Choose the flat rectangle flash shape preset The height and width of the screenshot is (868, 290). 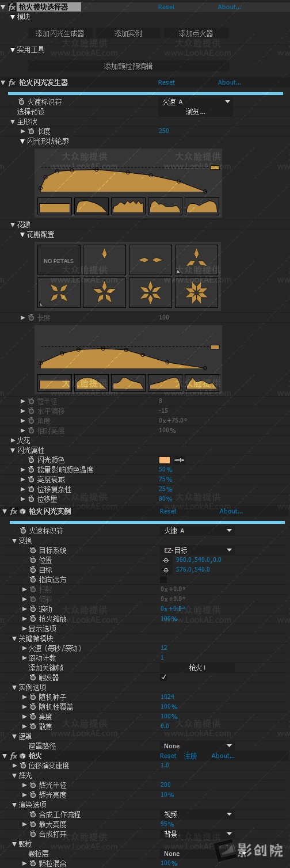pyautogui.click(x=55, y=206)
